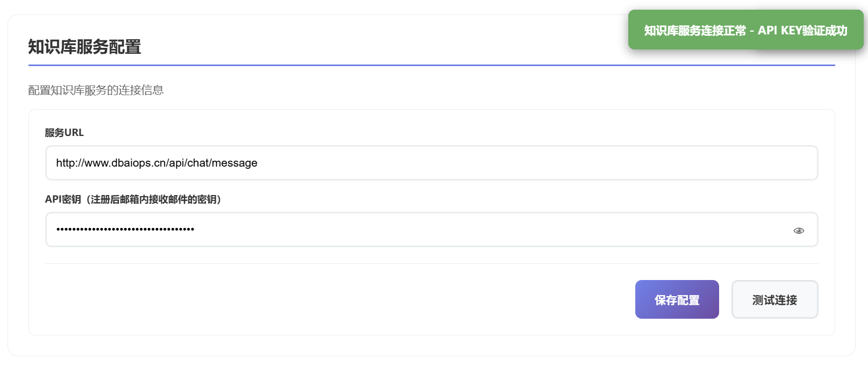Click the 保存配置 button
The image size is (868, 373).
click(x=677, y=299)
